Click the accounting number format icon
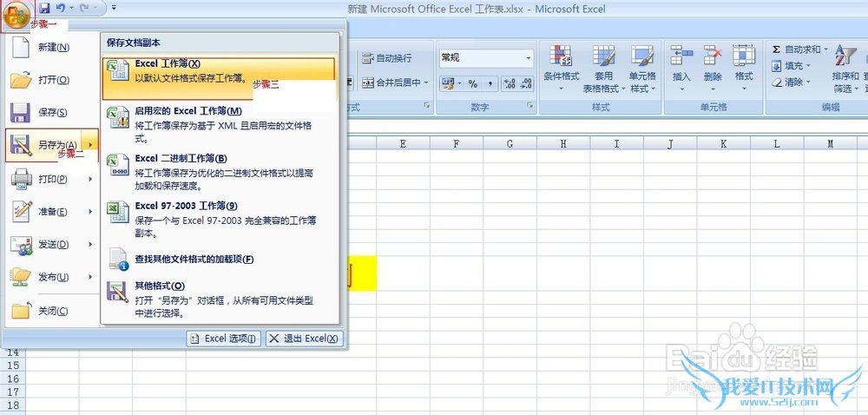This screenshot has width=868, height=415. [450, 83]
